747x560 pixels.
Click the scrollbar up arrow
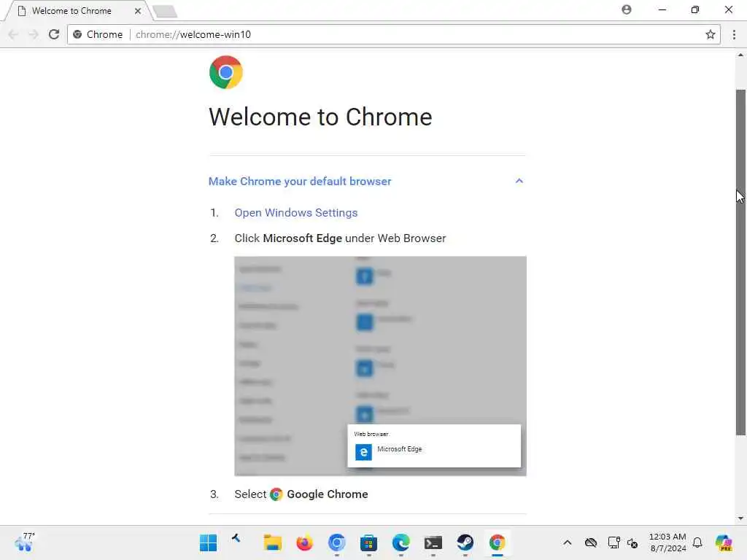click(x=740, y=55)
